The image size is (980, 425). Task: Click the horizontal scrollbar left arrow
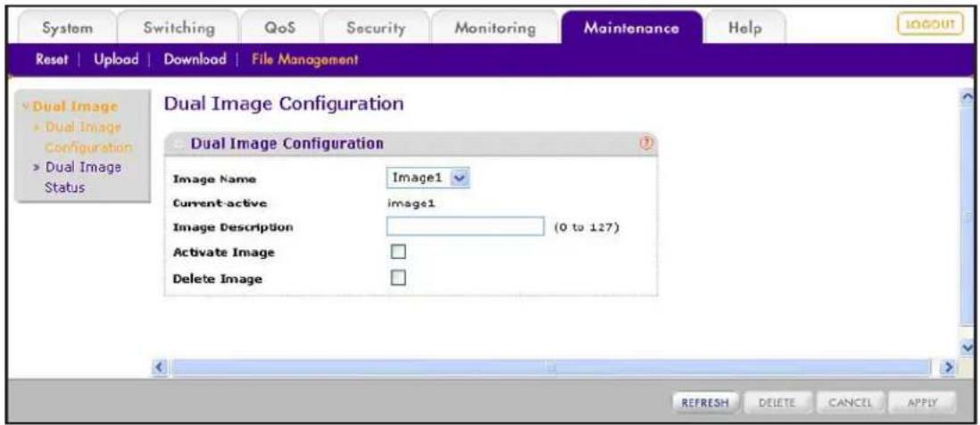click(160, 368)
